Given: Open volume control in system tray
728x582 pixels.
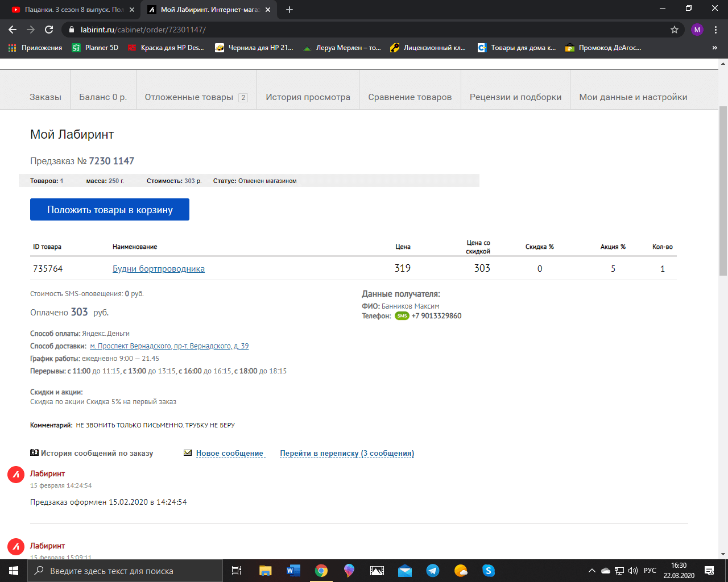Looking at the screenshot, I should (633, 571).
